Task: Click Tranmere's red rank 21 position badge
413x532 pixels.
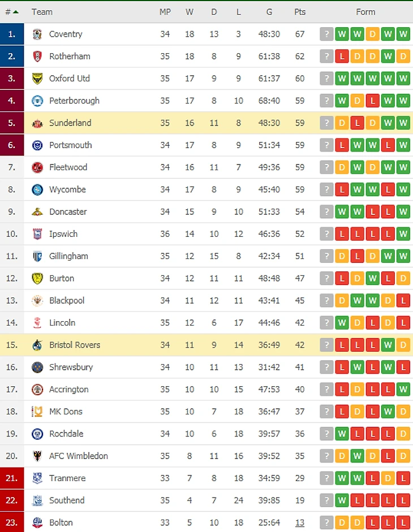Action: point(12,478)
